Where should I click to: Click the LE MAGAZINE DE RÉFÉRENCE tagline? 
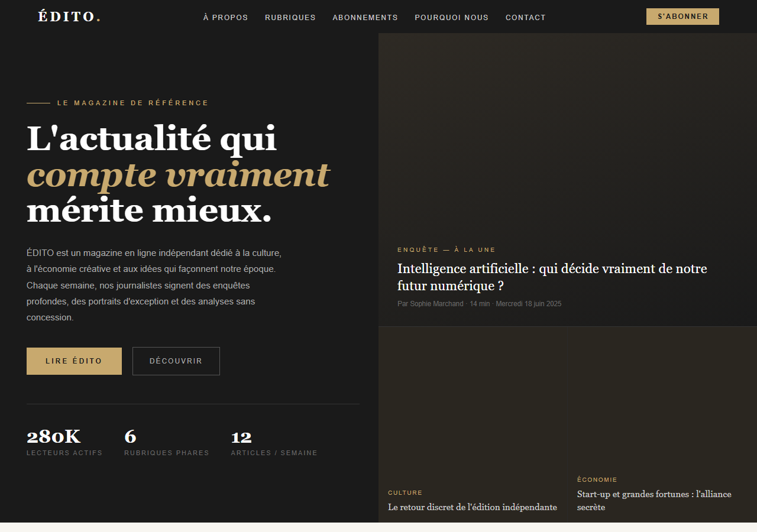(132, 103)
